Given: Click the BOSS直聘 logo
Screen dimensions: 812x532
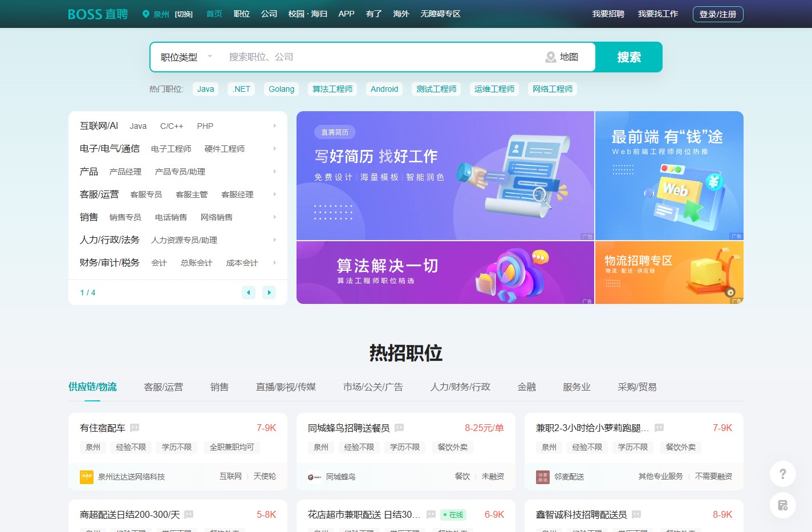Looking at the screenshot, I should [x=98, y=14].
